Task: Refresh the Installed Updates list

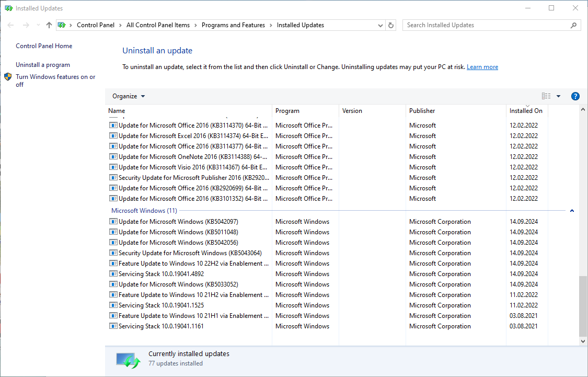Action: click(391, 25)
